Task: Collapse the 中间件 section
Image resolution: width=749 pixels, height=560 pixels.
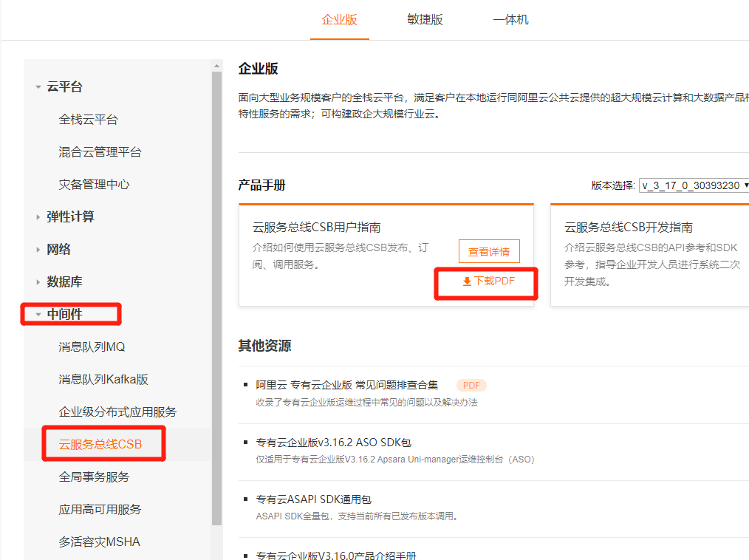Action: pyautogui.click(x=38, y=315)
